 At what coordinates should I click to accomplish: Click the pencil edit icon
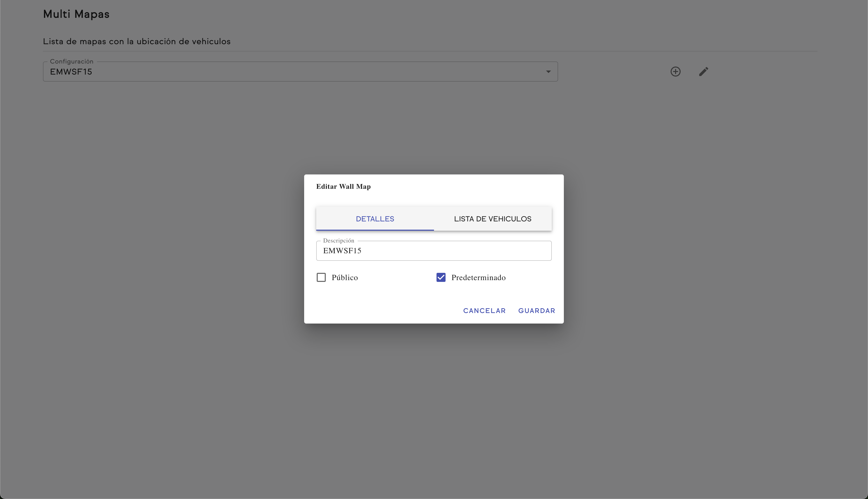tap(703, 72)
